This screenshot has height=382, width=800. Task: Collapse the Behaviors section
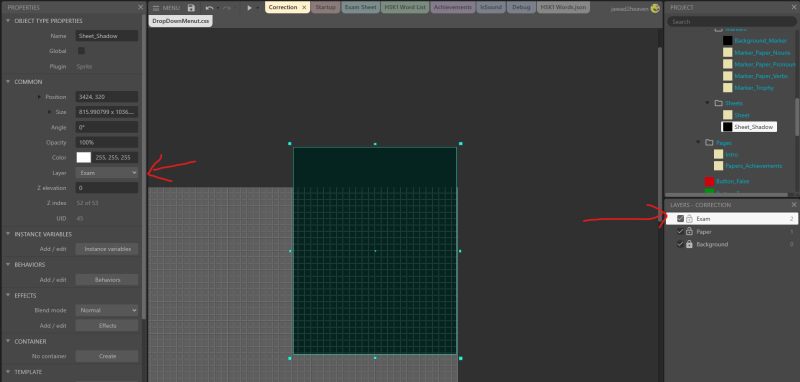click(x=8, y=265)
